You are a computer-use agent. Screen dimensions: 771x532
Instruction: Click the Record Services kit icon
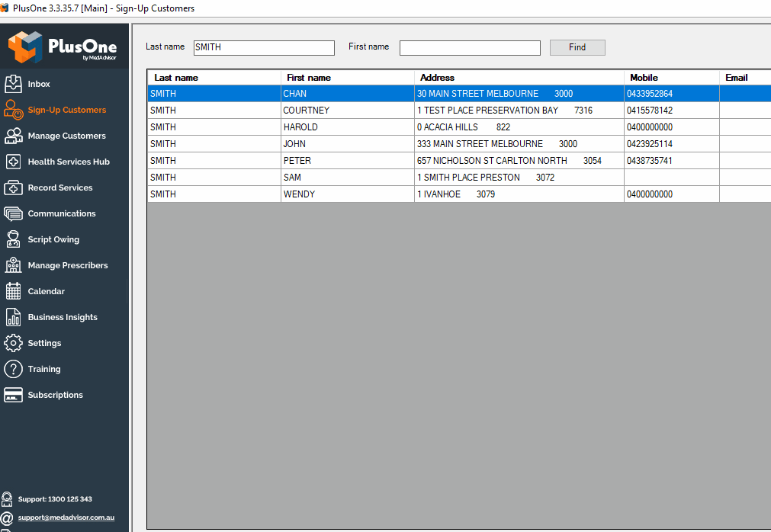[13, 187]
